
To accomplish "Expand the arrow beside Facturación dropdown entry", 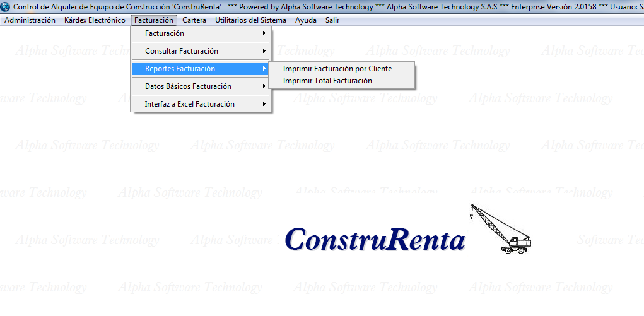I will click(264, 33).
